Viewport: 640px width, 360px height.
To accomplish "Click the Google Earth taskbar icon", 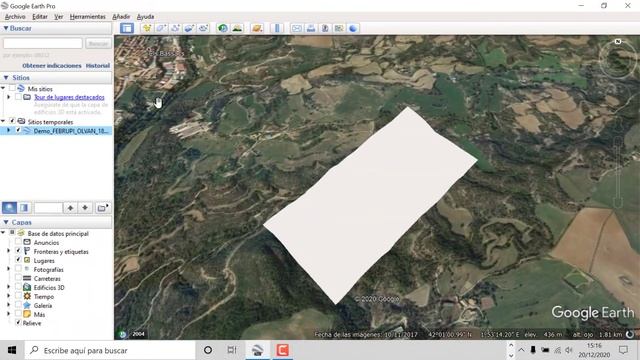I will click(x=257, y=350).
